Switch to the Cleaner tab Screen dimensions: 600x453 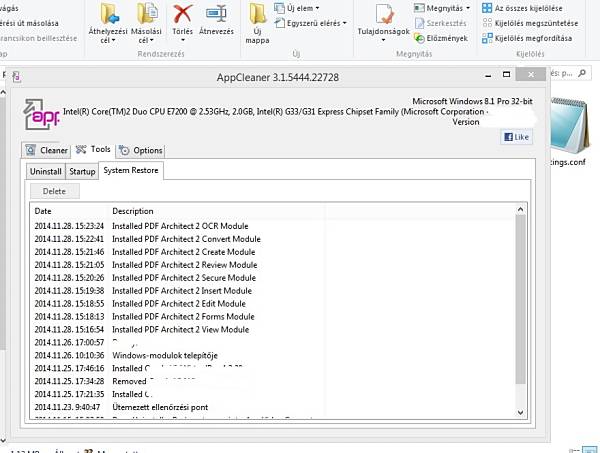(46, 150)
